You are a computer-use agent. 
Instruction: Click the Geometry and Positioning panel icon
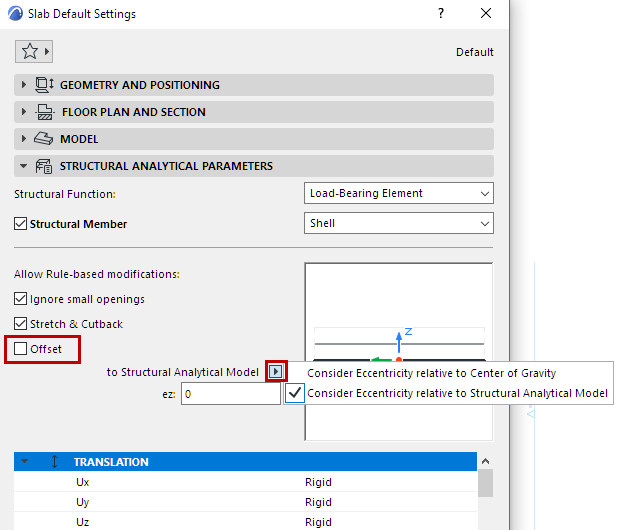coord(44,85)
